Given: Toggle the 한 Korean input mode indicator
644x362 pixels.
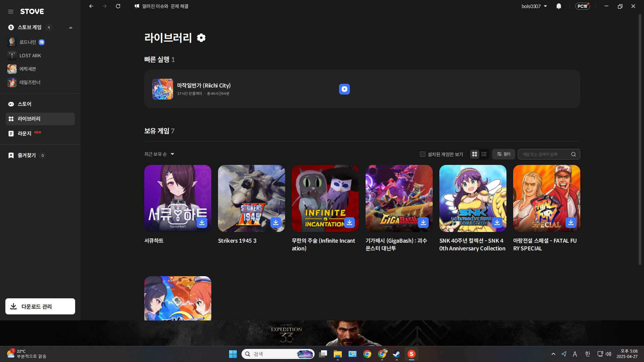Looking at the screenshot, I should tap(587, 354).
